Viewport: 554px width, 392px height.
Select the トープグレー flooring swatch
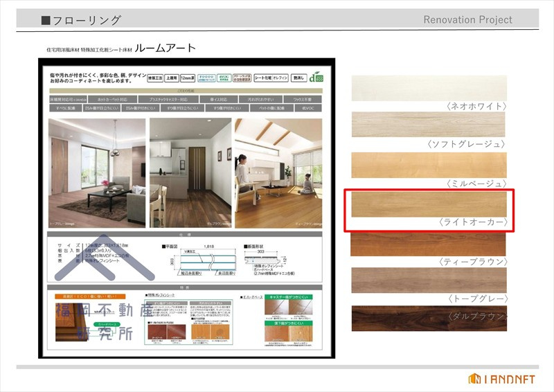click(429, 280)
